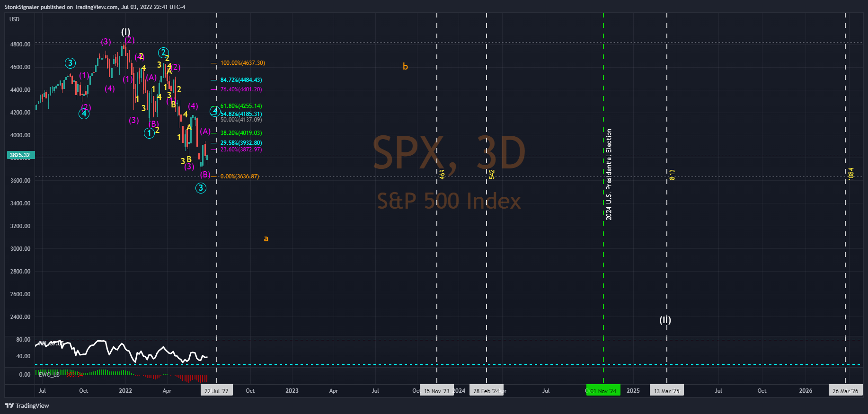Viewport: 868px width, 414px height.
Task: Click the EWO_LB indicator label
Action: tap(49, 375)
